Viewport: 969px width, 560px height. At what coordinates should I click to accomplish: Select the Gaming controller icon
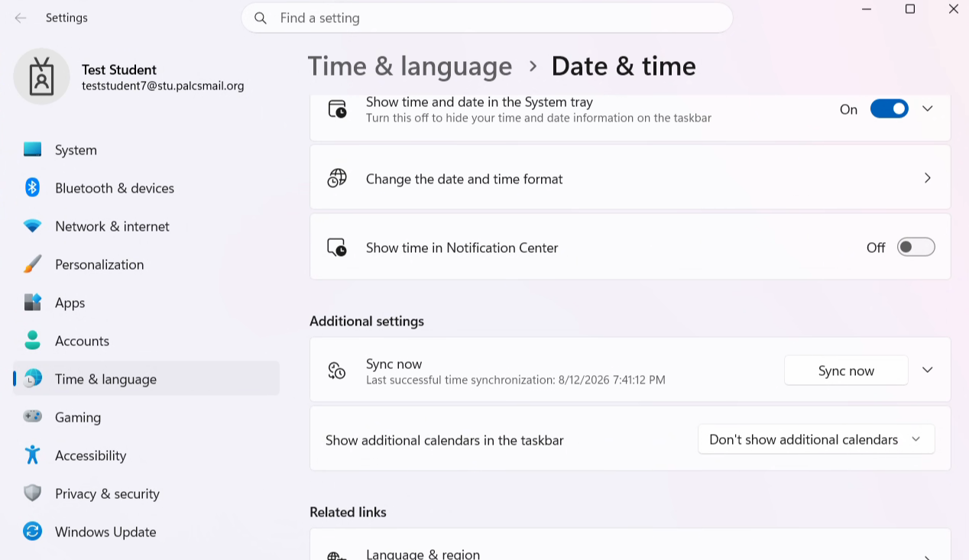pos(32,417)
